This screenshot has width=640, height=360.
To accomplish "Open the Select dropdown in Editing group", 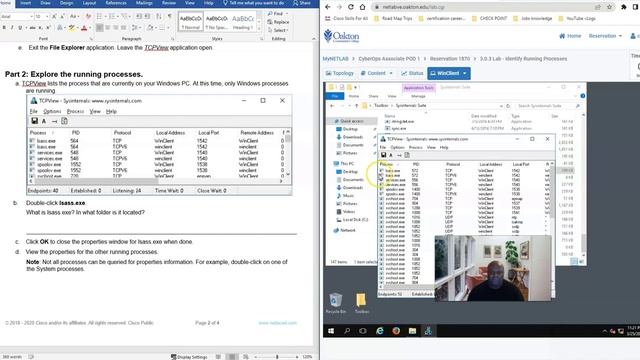I will (278, 30).
